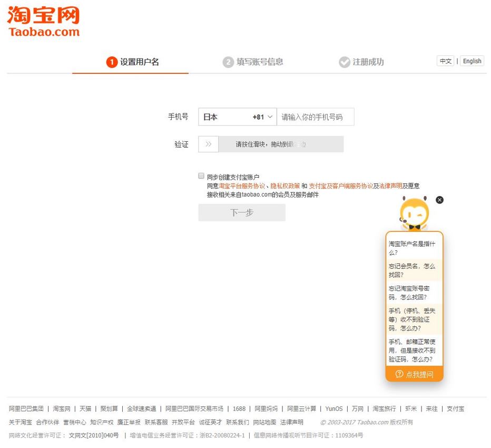The width and height of the screenshot is (491, 448).
Task: Click license text 文网文[2010]040号
Action: coord(94,435)
